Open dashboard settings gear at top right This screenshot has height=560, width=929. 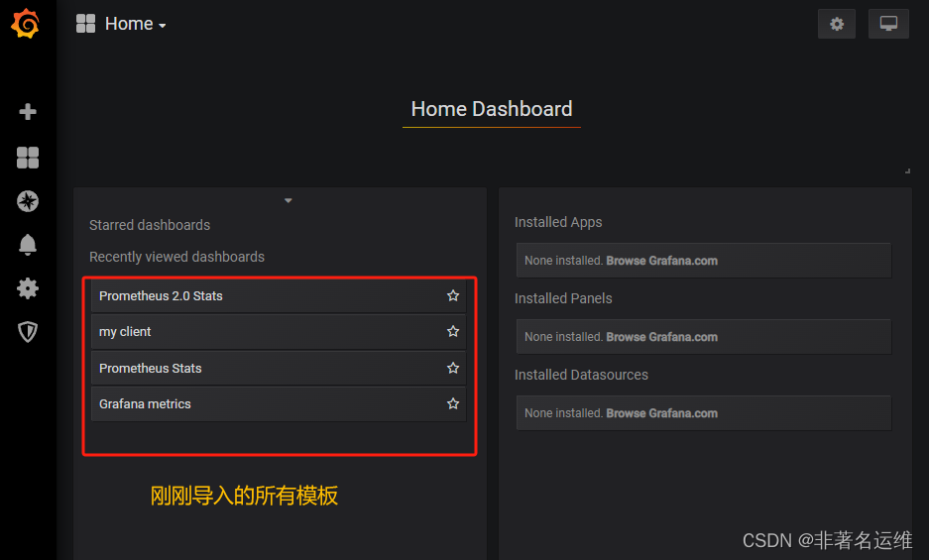[836, 24]
